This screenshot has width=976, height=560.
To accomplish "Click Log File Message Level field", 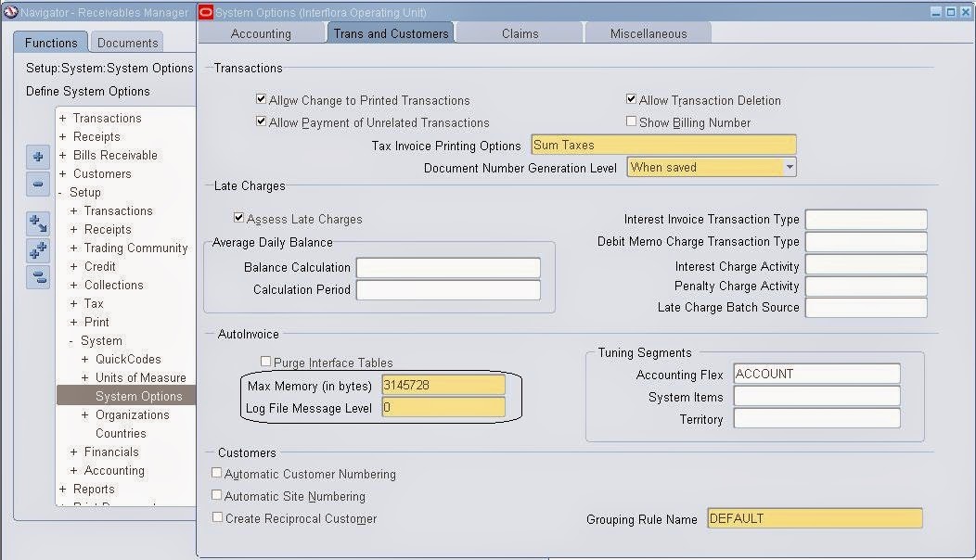I will [x=443, y=408].
